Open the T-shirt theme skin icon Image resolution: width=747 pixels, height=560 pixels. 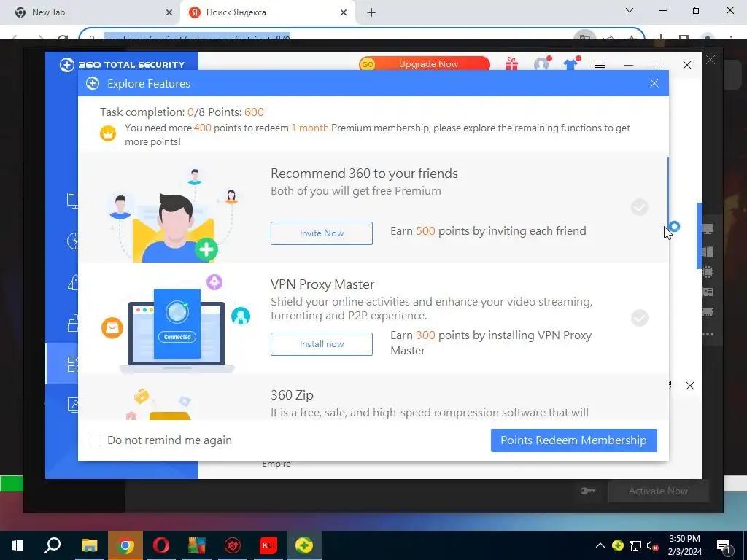(570, 64)
